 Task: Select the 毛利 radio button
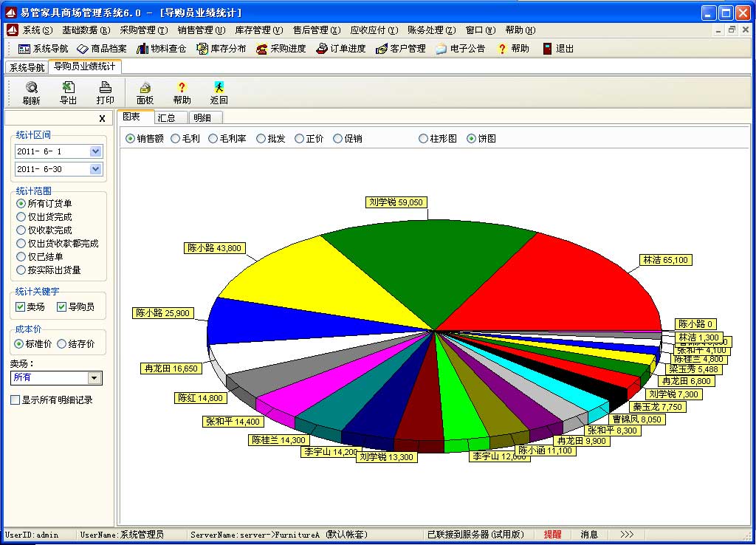coord(176,138)
